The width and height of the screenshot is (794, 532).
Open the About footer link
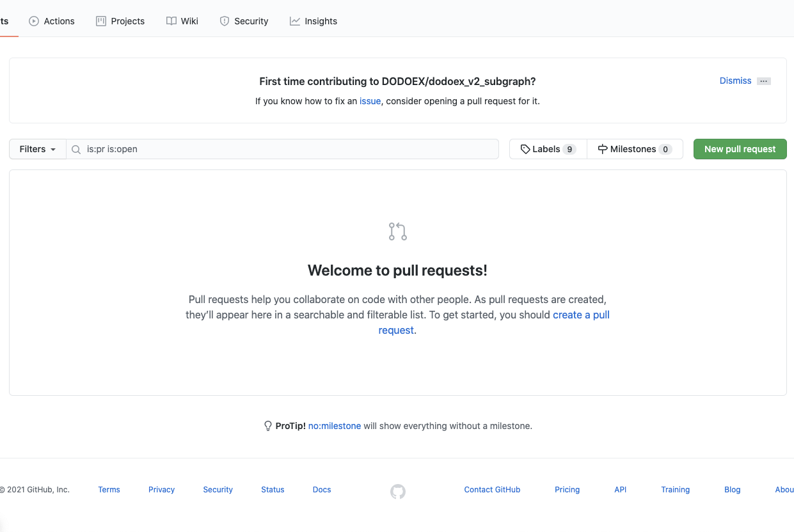784,490
